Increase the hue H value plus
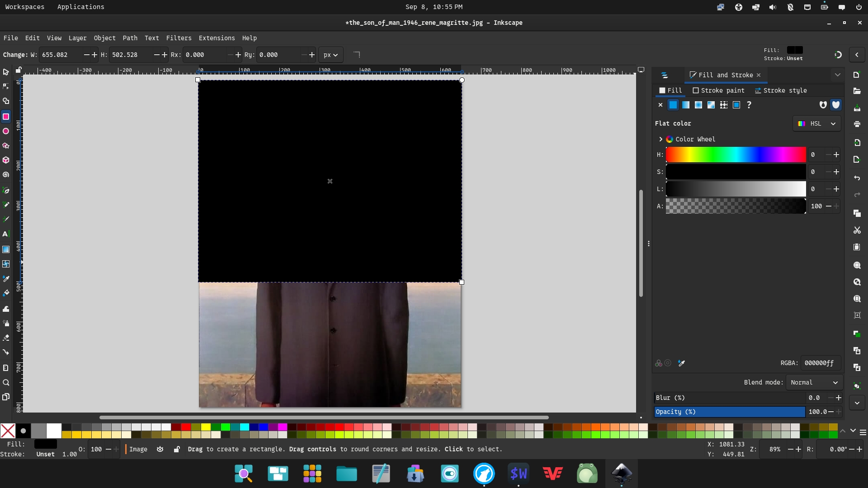Viewport: 868px width, 488px height. [x=836, y=155]
